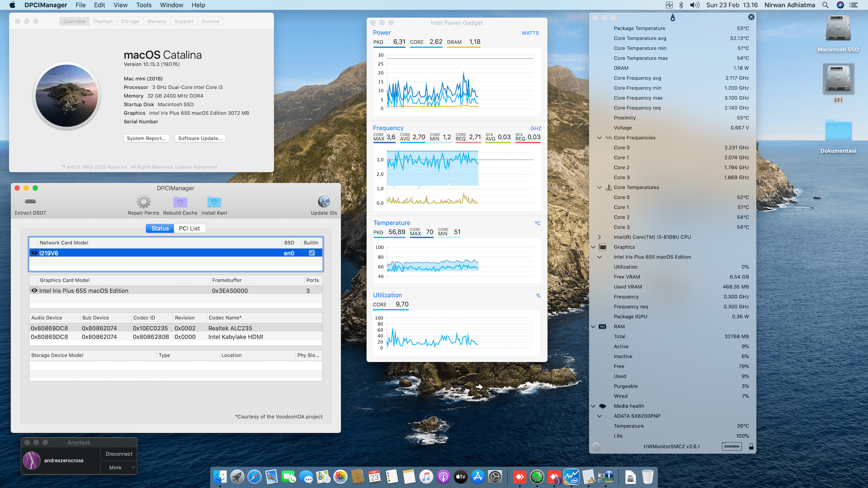Open the Apple TV app in dock

[x=461, y=476]
